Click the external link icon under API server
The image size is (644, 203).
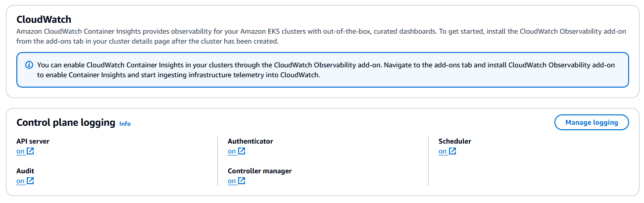[30, 151]
